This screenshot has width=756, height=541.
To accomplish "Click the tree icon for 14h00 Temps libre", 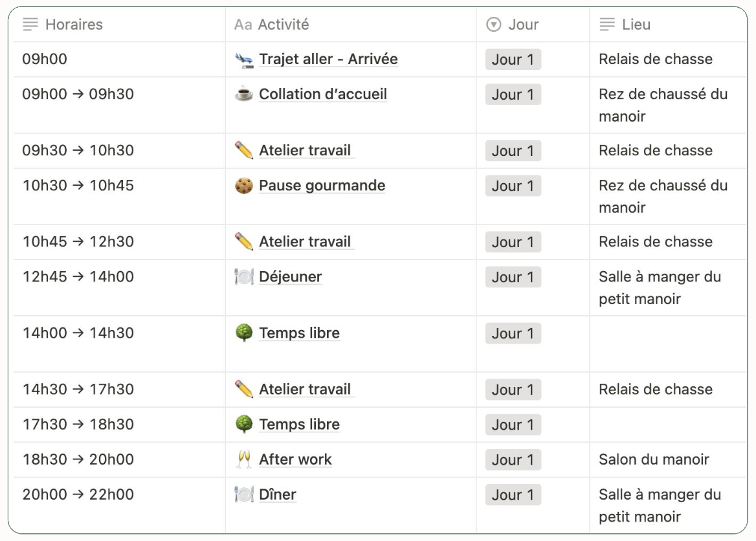I will click(244, 333).
